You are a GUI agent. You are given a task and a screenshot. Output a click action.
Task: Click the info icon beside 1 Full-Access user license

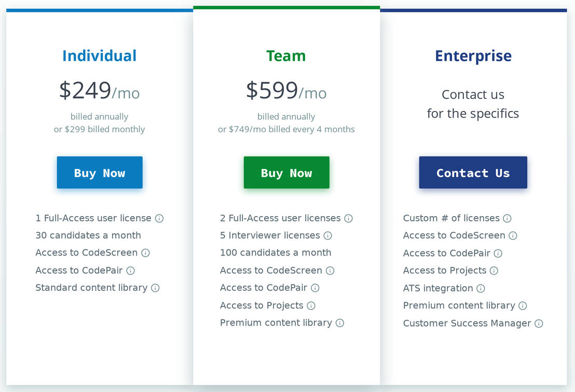point(159,218)
